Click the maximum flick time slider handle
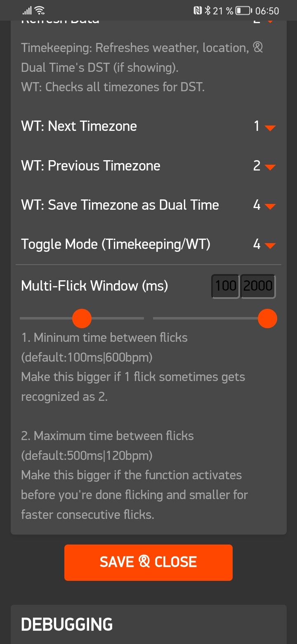The image size is (297, 644). (267, 318)
